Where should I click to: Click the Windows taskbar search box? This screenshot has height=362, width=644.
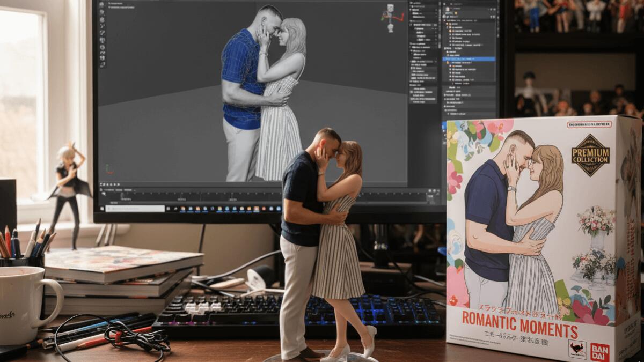[x=135, y=209]
